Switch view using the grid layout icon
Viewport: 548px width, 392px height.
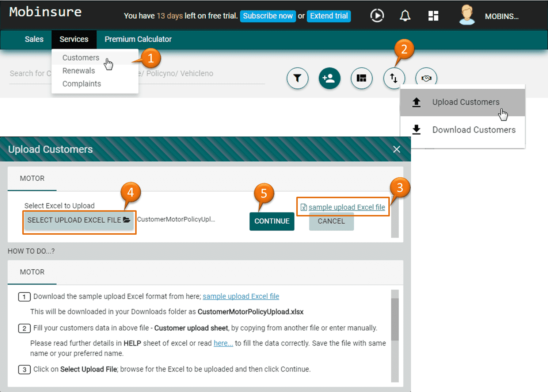click(x=362, y=78)
